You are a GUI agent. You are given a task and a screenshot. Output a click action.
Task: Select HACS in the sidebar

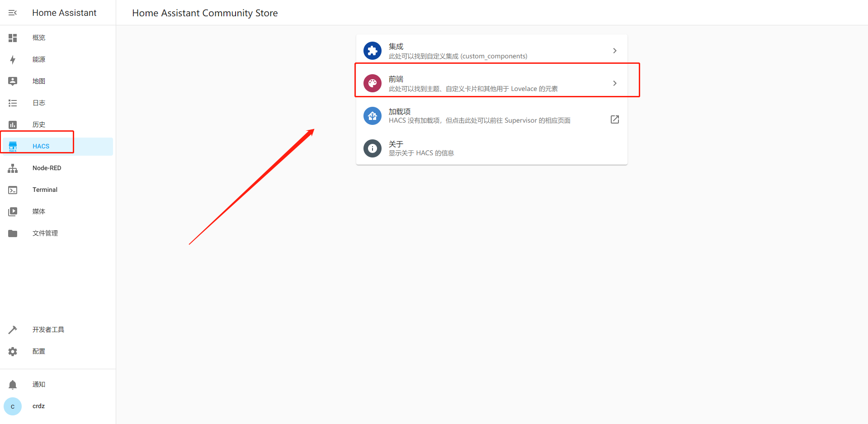pos(41,146)
